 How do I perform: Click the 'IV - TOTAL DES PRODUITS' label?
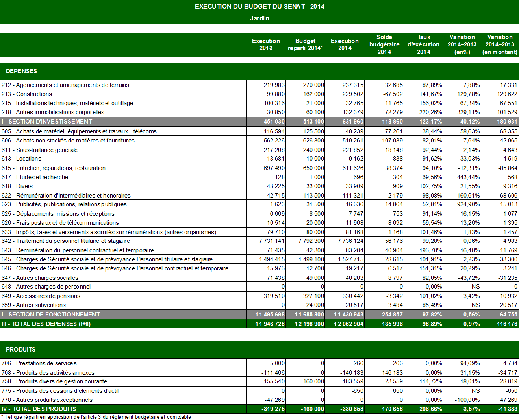tap(39, 409)
